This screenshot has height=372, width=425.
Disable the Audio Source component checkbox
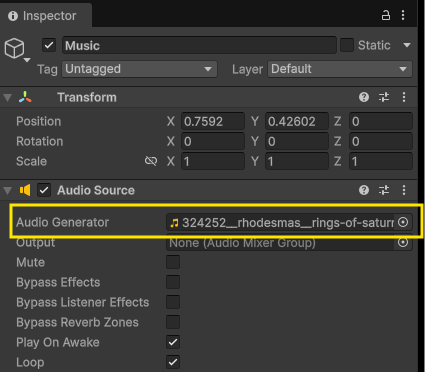click(x=44, y=190)
